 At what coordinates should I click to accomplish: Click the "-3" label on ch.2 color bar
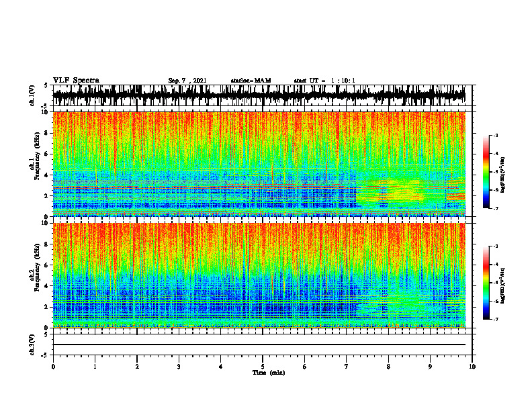[496, 246]
